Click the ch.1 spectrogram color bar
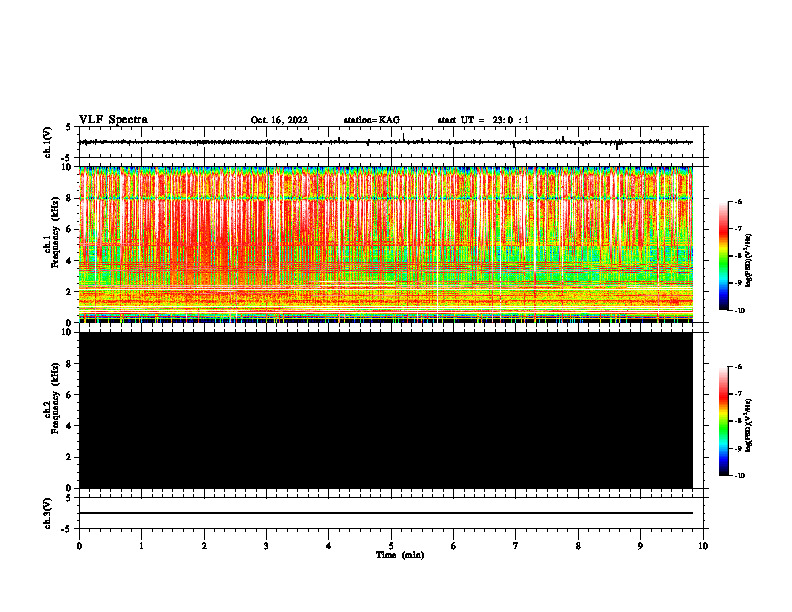 [x=723, y=256]
